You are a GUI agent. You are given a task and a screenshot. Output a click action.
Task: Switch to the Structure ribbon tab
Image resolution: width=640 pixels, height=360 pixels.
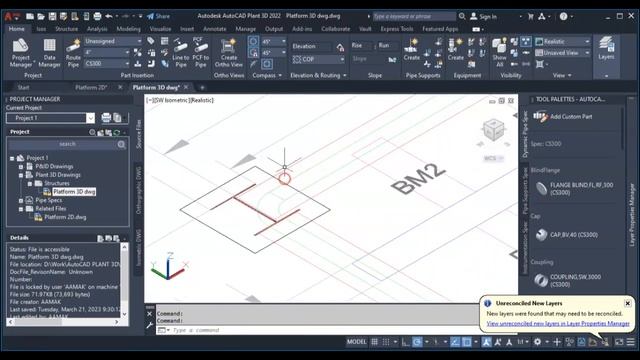click(67, 29)
